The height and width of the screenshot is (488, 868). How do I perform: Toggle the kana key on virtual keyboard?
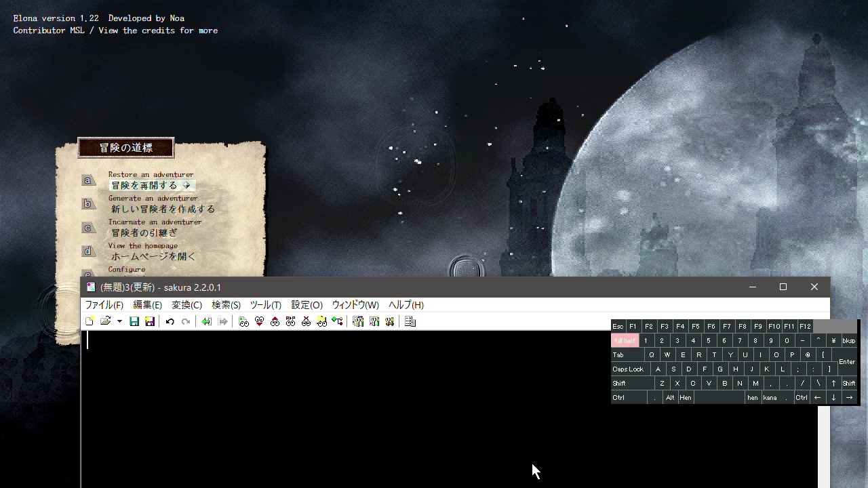pyautogui.click(x=770, y=398)
